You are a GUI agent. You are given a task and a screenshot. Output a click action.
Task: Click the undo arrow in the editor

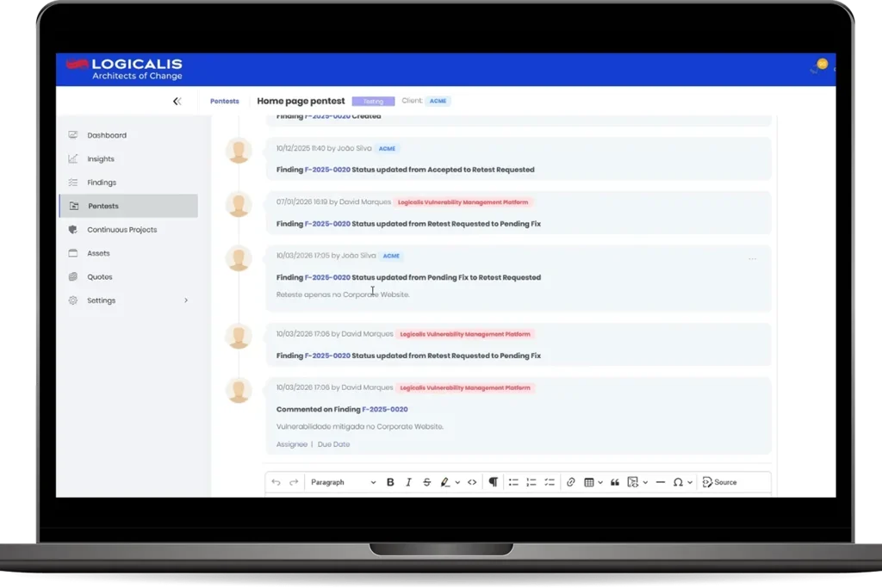pyautogui.click(x=276, y=482)
